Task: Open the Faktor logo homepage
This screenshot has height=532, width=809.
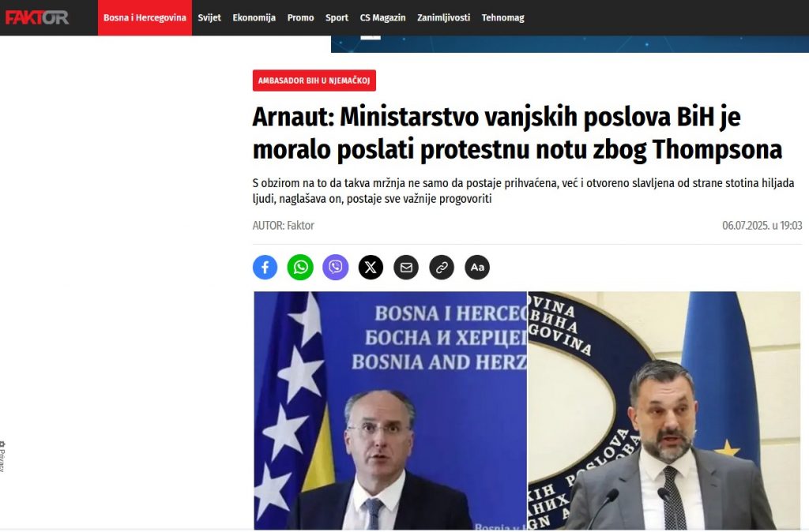Action: 36,17
